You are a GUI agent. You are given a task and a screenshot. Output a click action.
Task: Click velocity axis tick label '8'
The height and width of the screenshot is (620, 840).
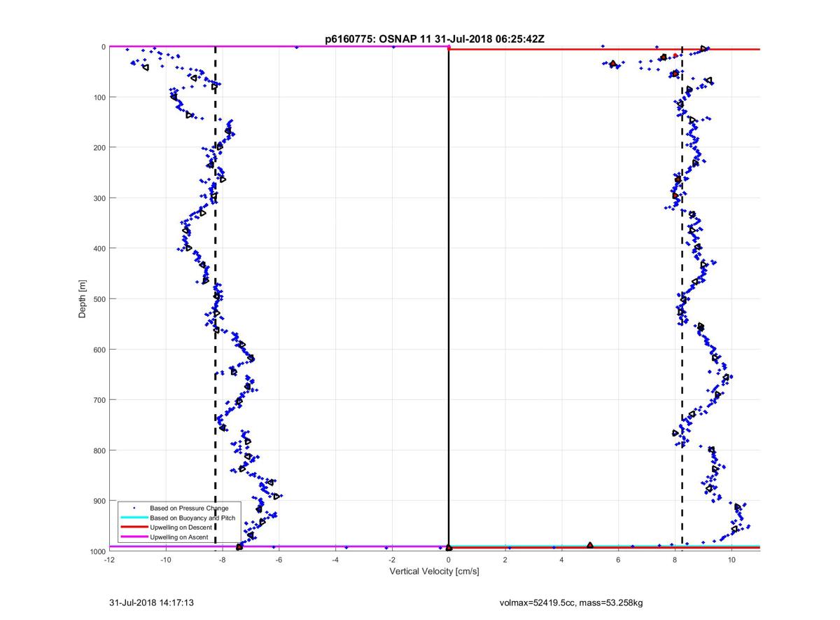675,560
